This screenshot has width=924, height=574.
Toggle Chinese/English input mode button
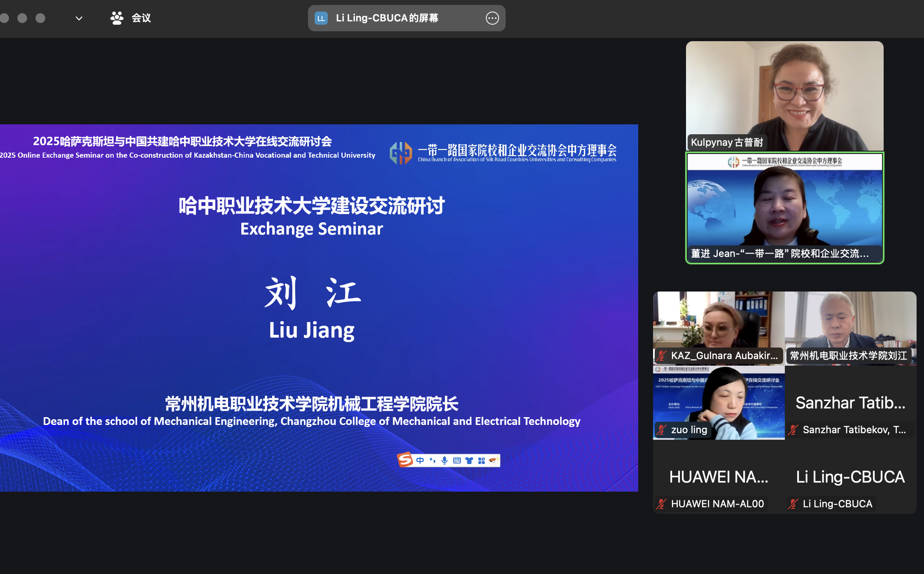tap(420, 460)
